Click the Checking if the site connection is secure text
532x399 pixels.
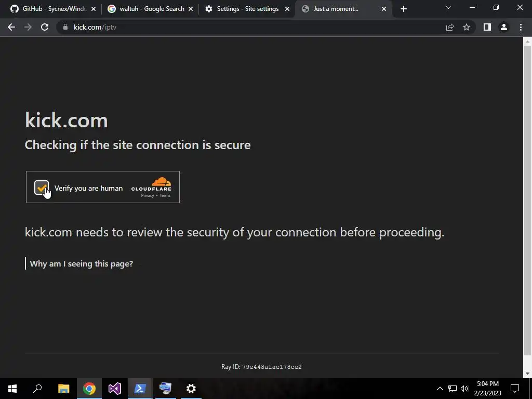pos(138,145)
